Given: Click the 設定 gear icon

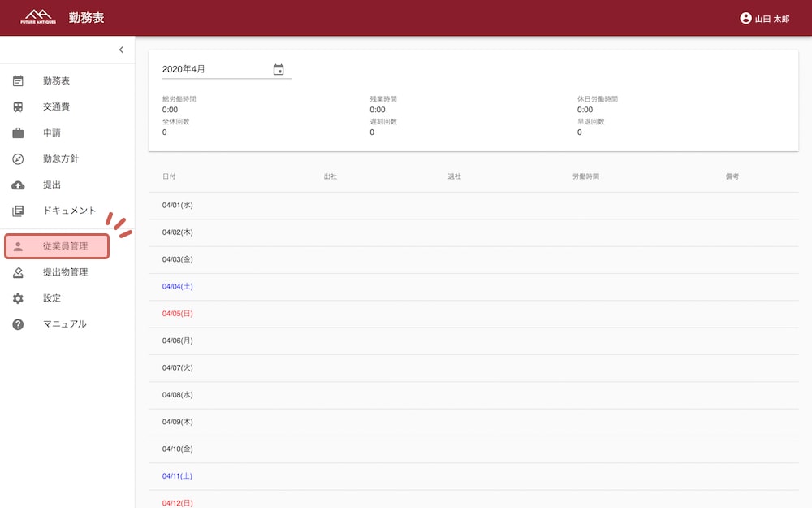Looking at the screenshot, I should (x=18, y=298).
